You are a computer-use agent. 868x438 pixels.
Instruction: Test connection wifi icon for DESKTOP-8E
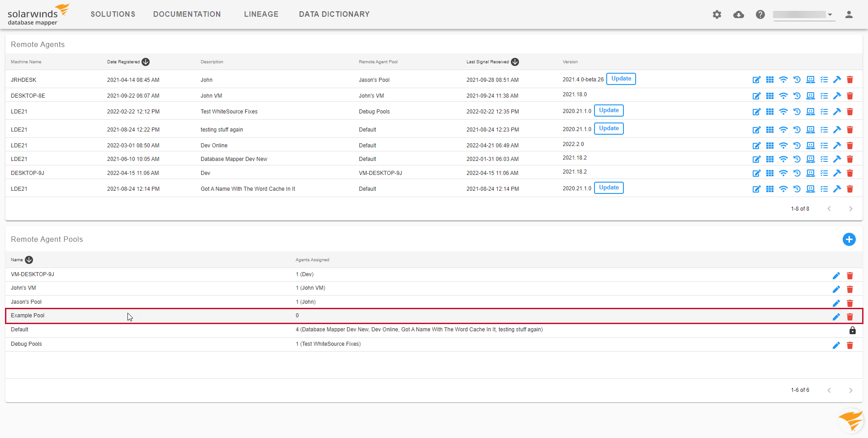tap(783, 96)
